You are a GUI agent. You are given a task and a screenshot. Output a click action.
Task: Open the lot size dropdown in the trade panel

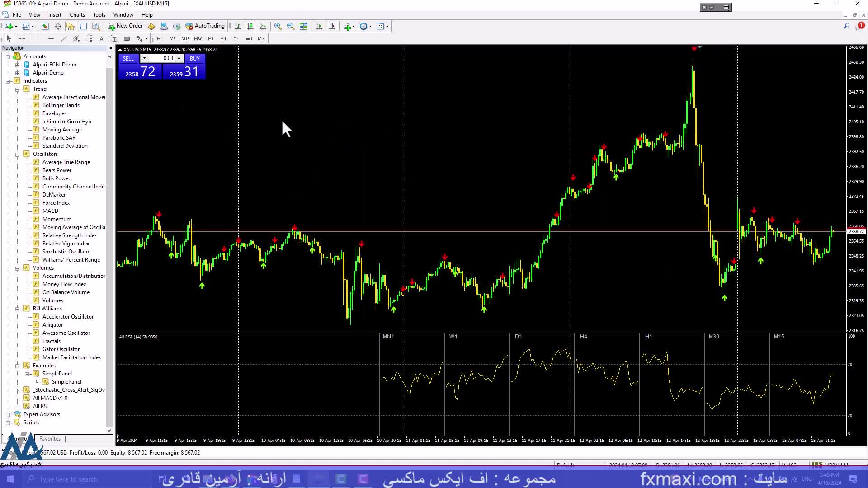pos(144,58)
